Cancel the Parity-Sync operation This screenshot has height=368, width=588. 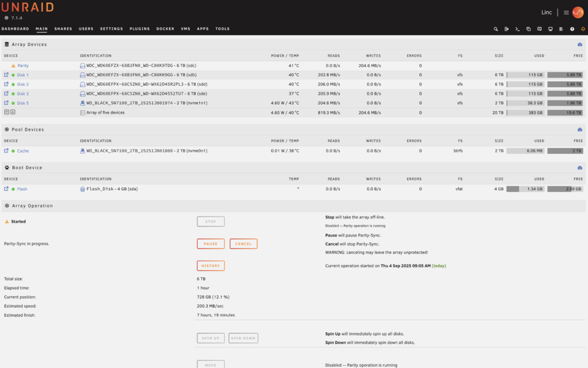click(243, 244)
